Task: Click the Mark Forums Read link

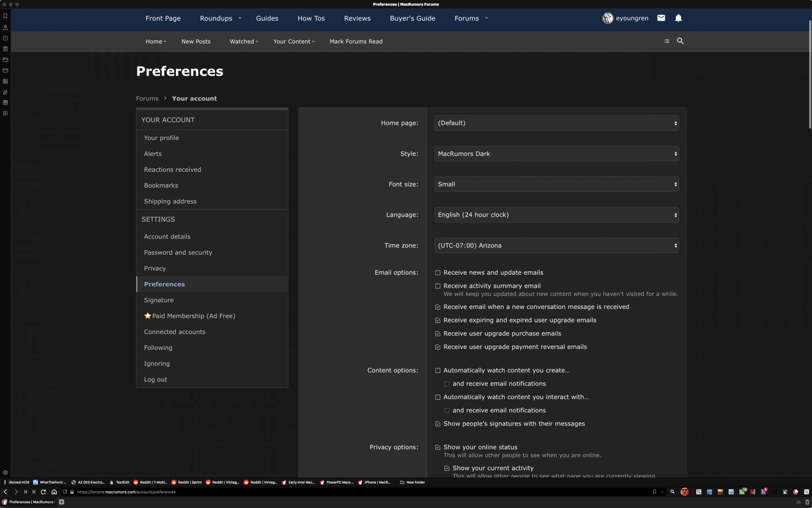Action: pyautogui.click(x=356, y=41)
